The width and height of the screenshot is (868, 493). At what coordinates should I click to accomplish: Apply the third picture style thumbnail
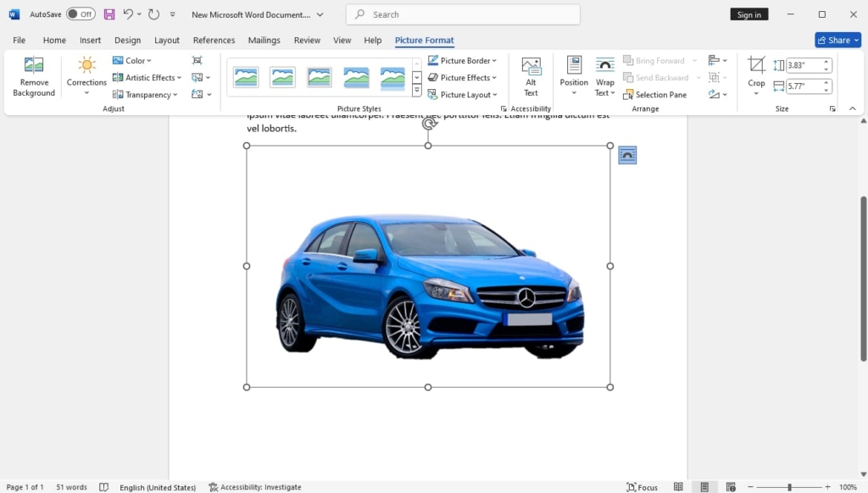coord(320,77)
